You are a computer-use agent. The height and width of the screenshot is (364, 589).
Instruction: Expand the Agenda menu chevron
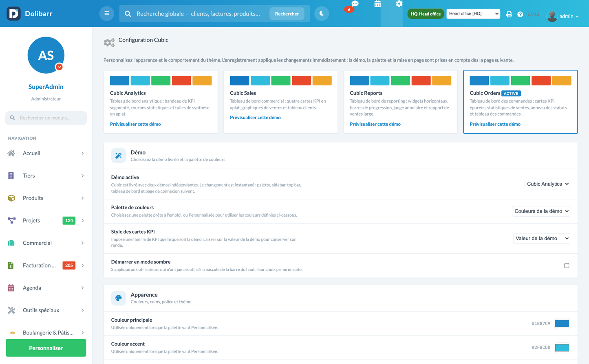[83, 288]
